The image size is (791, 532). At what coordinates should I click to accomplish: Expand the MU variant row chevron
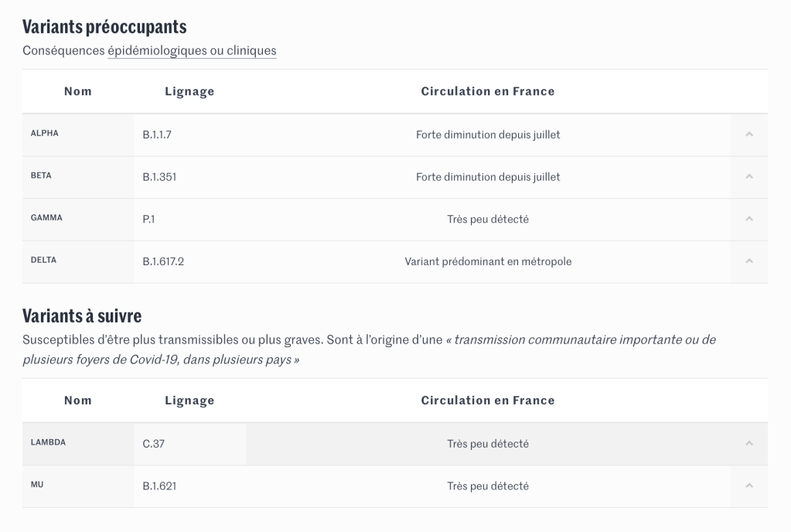coord(748,486)
